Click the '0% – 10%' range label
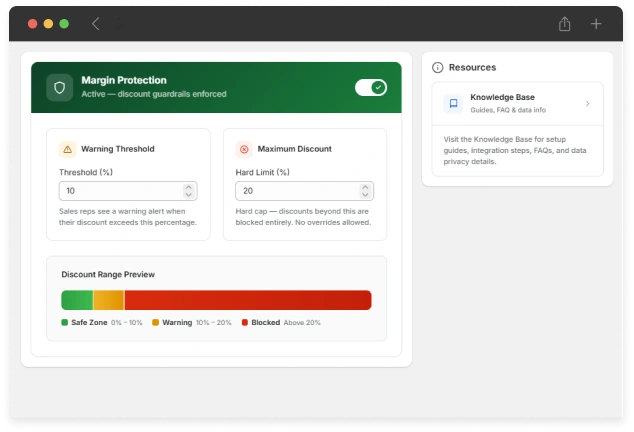 pos(127,323)
